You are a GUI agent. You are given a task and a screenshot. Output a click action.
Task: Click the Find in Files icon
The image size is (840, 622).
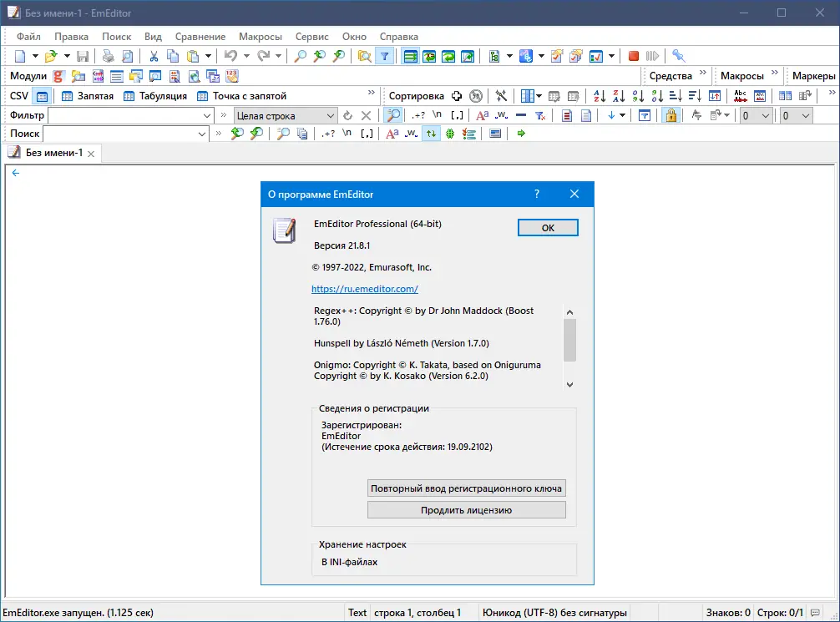pyautogui.click(x=364, y=56)
